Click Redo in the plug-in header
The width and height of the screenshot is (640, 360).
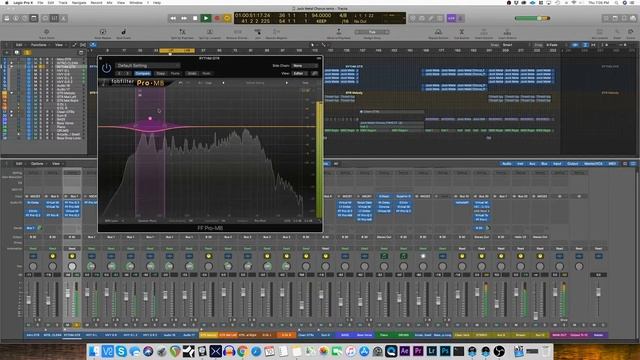[x=207, y=73]
